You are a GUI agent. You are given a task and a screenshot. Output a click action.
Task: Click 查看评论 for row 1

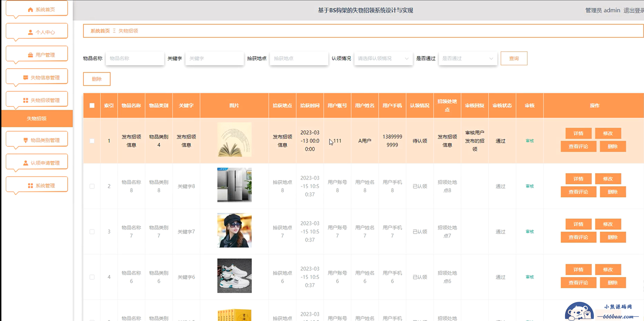click(579, 146)
